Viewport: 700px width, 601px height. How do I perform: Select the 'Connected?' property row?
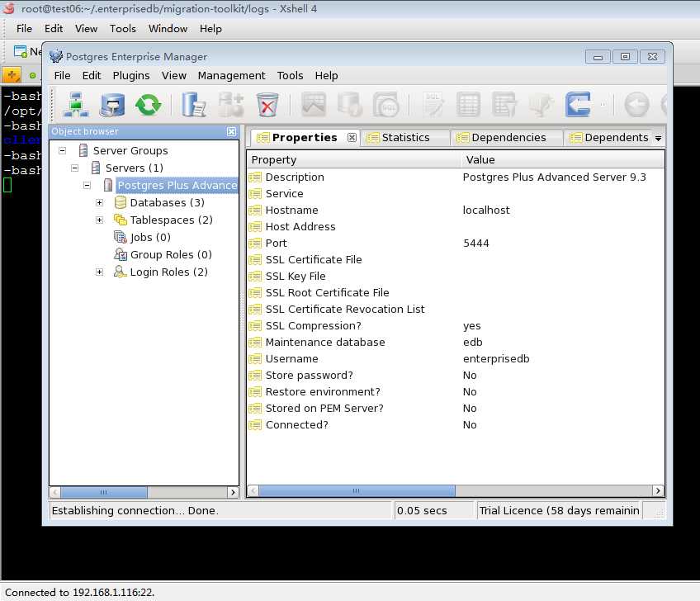coord(456,424)
